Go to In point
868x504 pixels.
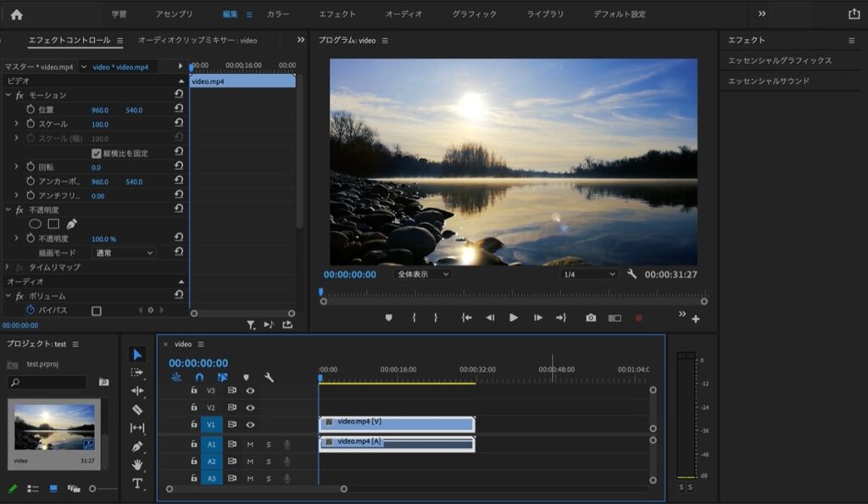pyautogui.click(x=467, y=317)
